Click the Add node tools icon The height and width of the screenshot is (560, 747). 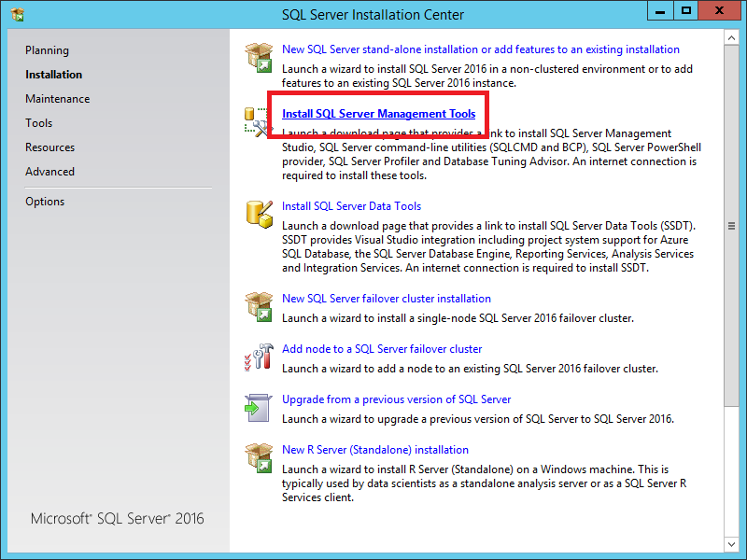(x=258, y=357)
